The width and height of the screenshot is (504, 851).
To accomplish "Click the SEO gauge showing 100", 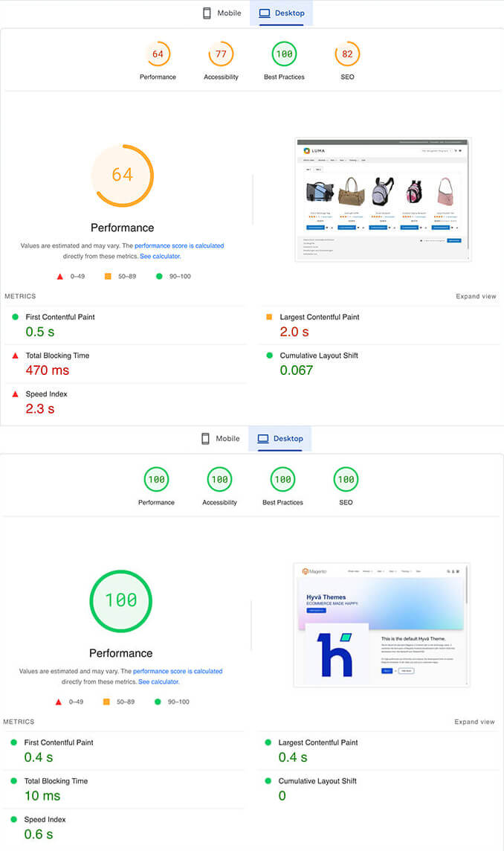I will coord(346,480).
